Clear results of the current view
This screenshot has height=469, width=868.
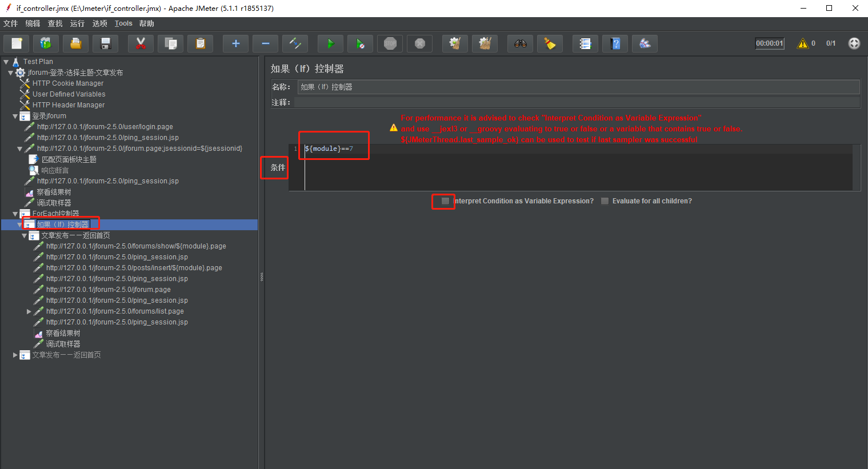pos(455,43)
